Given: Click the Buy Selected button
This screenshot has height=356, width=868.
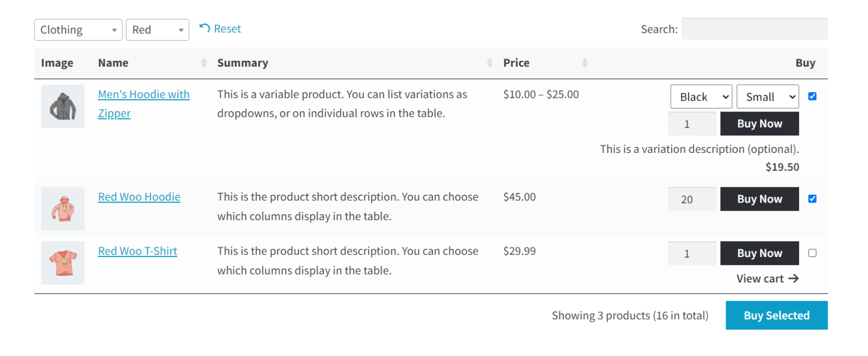Looking at the screenshot, I should 776,315.
